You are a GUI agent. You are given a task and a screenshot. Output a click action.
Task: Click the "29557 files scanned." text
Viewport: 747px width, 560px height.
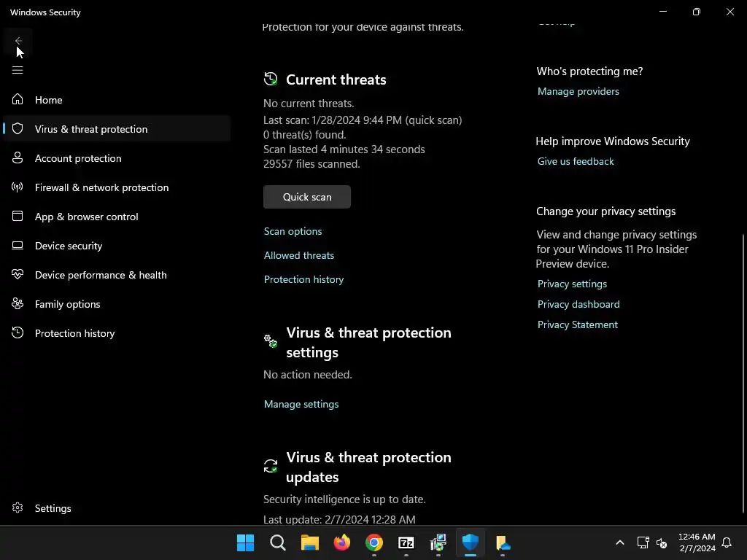(x=311, y=163)
